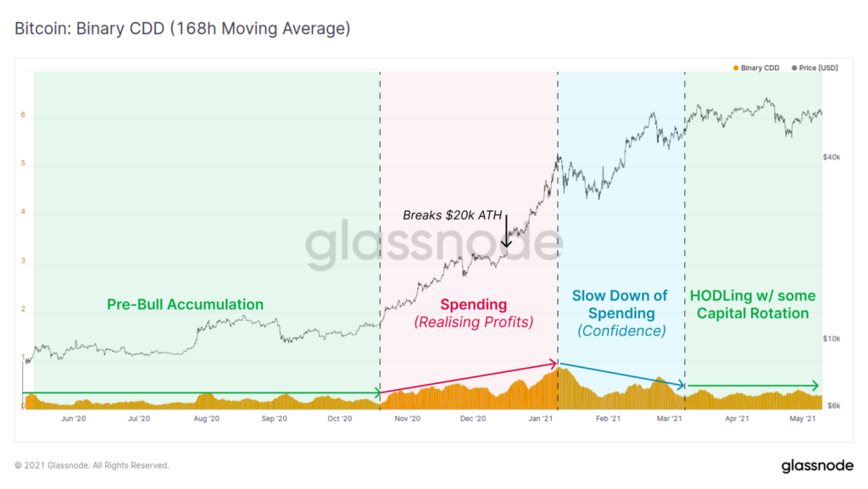Click the gray Price legend dot

[x=794, y=68]
